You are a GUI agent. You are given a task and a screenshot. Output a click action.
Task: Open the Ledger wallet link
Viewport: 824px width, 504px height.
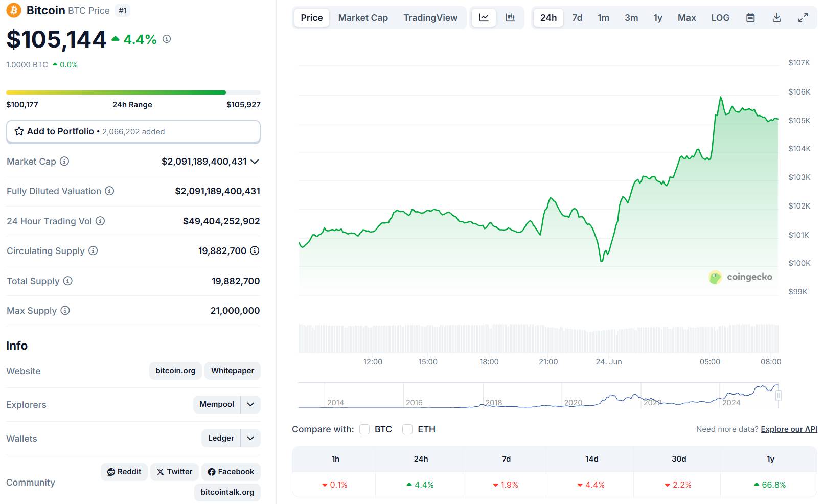[221, 438]
